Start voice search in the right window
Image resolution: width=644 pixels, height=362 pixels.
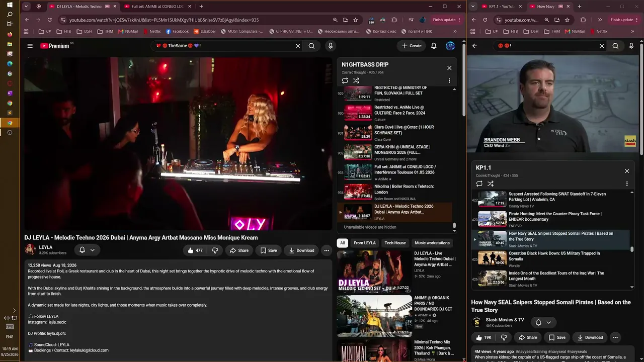coord(631,46)
